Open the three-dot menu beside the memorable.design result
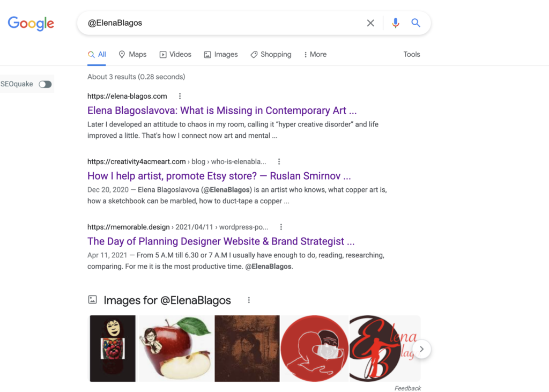The width and height of the screenshot is (549, 392). pos(281,227)
